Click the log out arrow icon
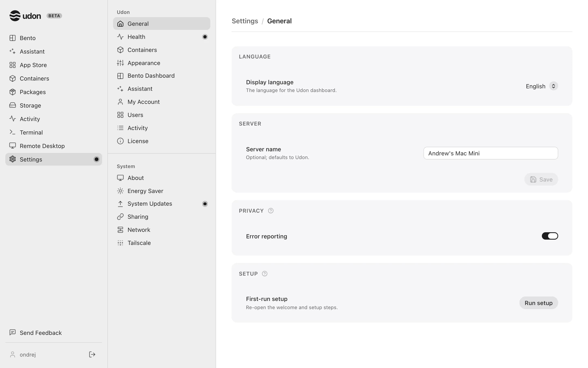This screenshot has height=368, width=588. [92, 354]
